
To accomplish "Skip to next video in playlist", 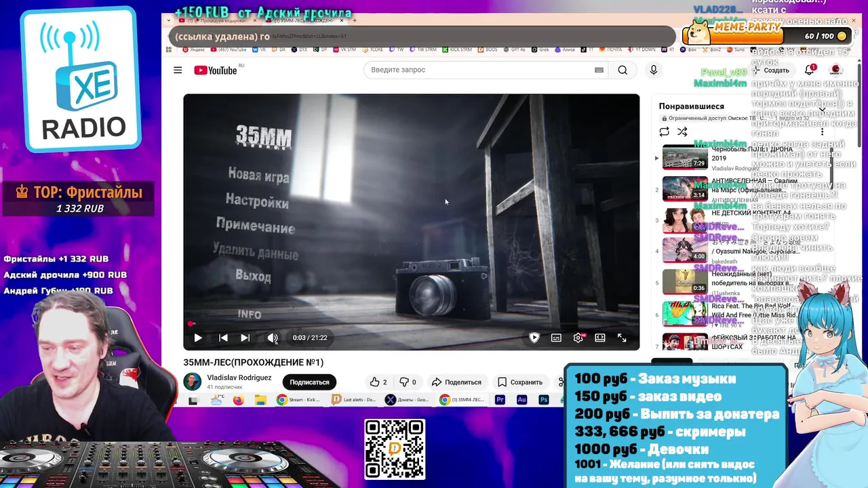I will [x=245, y=338].
